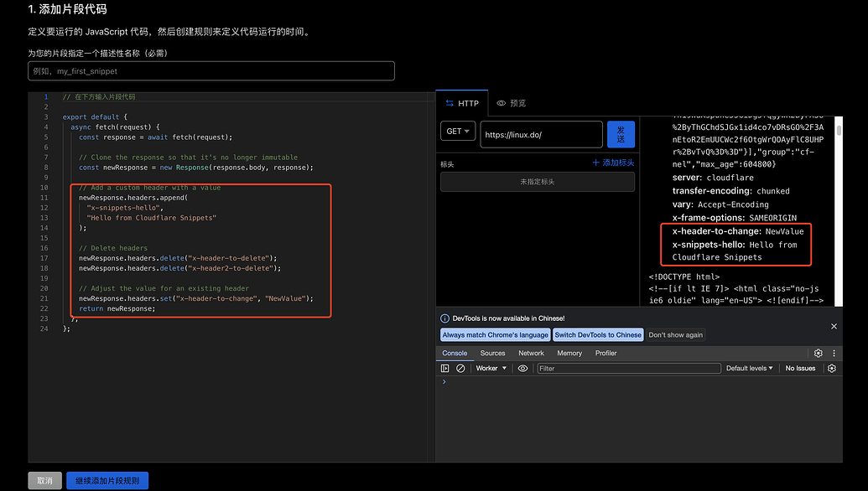
Task: Click the 取消 cancel button
Action: click(44, 480)
